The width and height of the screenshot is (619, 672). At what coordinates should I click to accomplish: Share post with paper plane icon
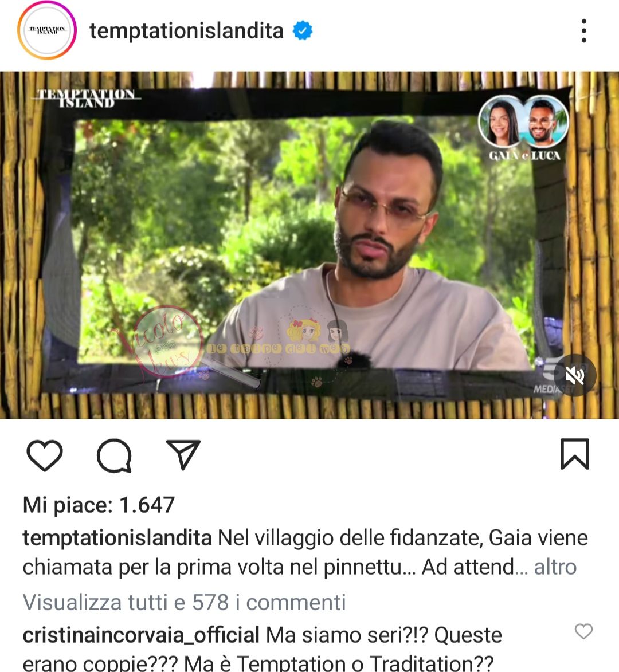183,454
